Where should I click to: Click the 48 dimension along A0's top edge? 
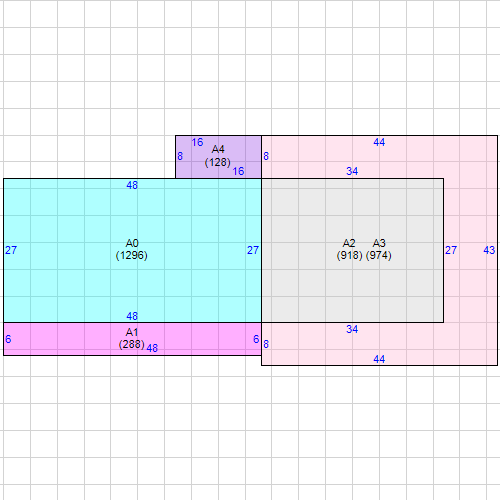click(132, 185)
